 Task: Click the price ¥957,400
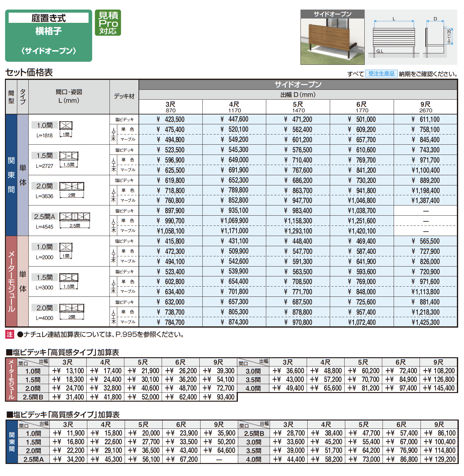click(x=362, y=312)
